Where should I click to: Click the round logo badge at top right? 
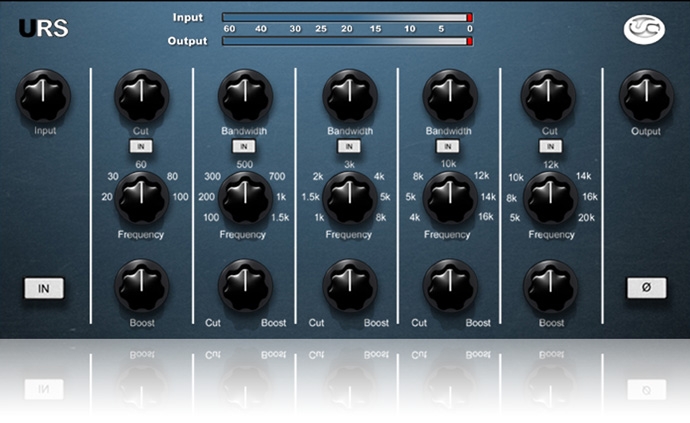(645, 28)
